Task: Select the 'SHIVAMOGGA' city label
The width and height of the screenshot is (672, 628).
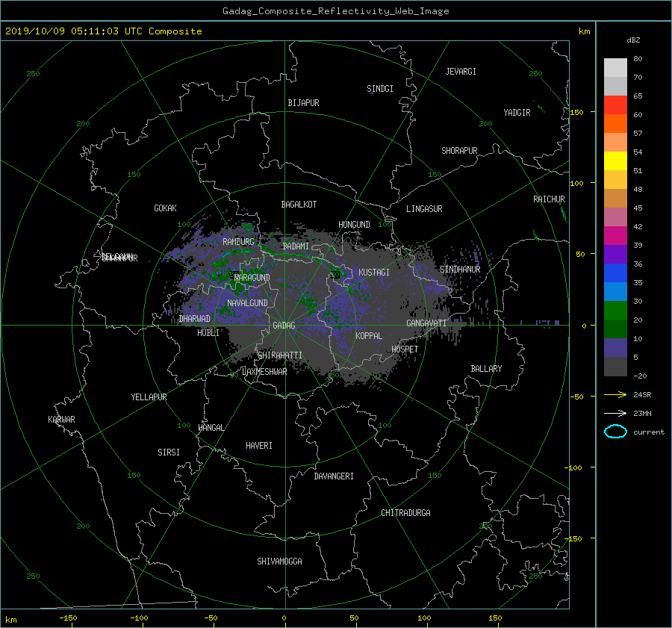Action: tap(279, 562)
